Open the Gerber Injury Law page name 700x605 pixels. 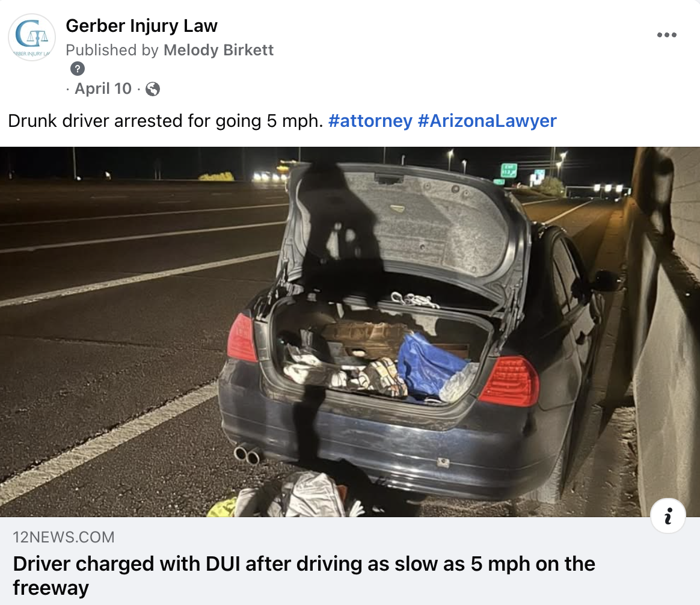tap(141, 25)
